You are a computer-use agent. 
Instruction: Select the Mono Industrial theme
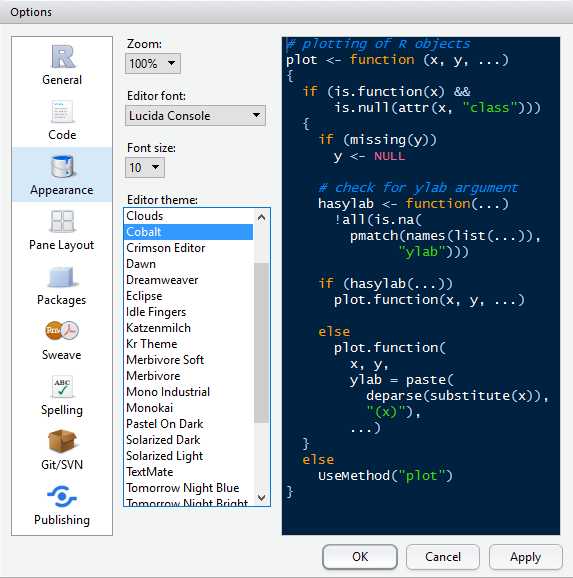pos(188,391)
